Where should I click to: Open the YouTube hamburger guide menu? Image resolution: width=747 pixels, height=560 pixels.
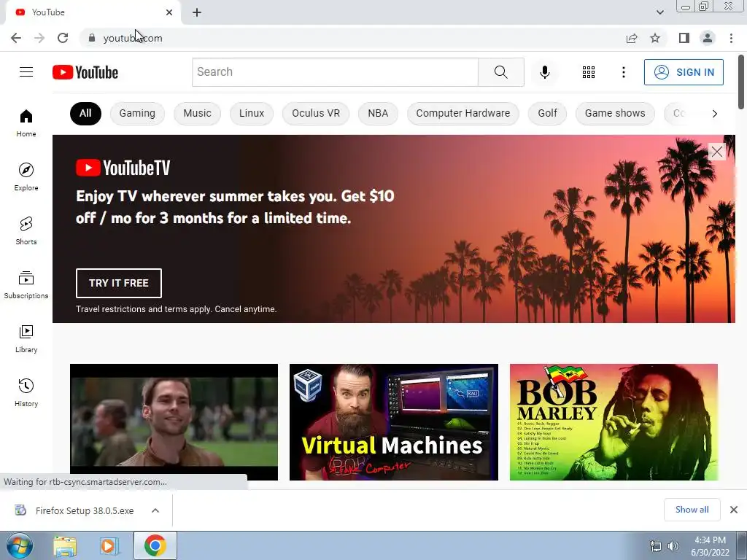pos(26,72)
